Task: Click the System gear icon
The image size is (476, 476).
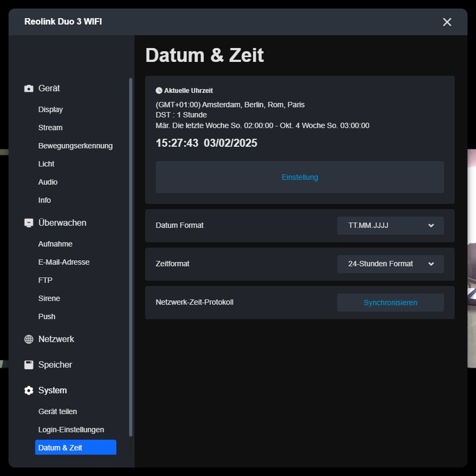Action: 28,390
